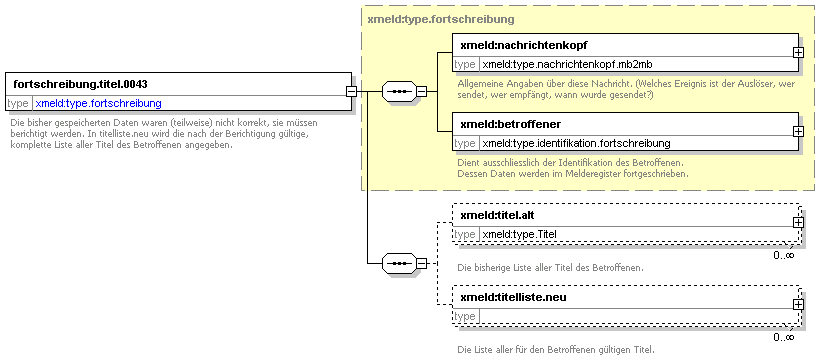Click the xmeld:type.nachrichtenkopf.mb2mb type value
Screen dimensions: 836x360
pos(567,65)
